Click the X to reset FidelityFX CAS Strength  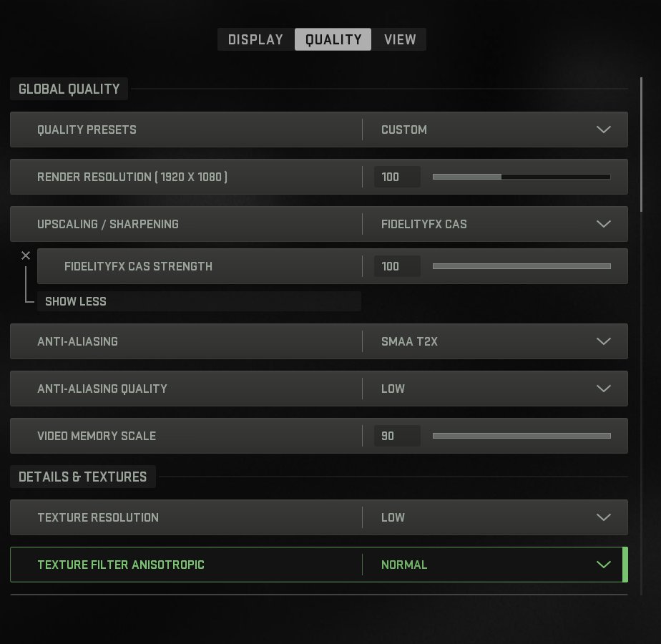(26, 255)
